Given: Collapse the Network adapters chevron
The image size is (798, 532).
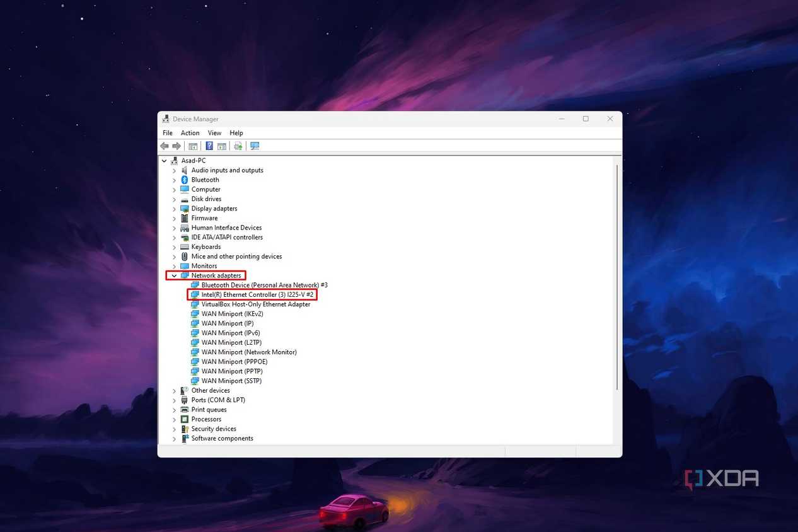Looking at the screenshot, I should tap(175, 275).
